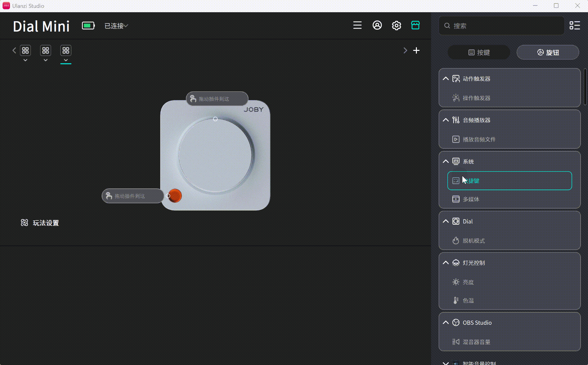Select the 混音器音量 plugin item

[x=510, y=342]
